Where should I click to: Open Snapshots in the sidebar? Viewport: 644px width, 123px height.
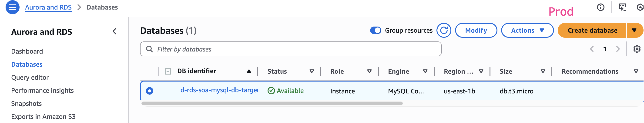tap(27, 103)
